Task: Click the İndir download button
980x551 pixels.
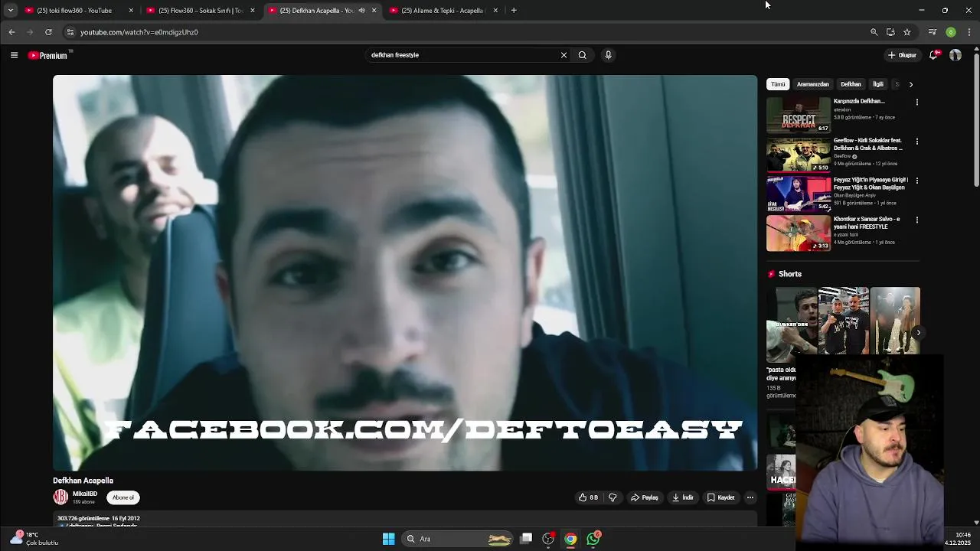Action: tap(682, 497)
